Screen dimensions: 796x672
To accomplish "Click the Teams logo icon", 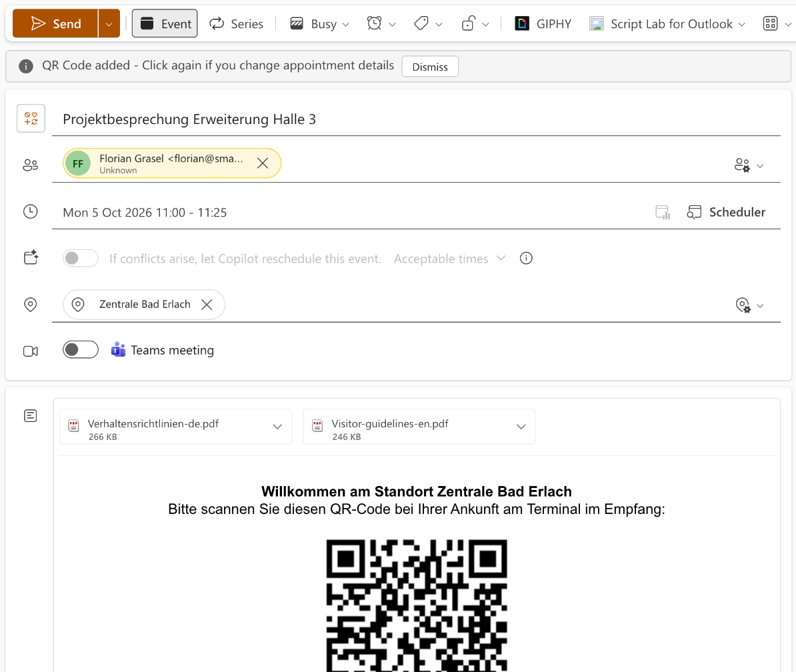I will [118, 350].
